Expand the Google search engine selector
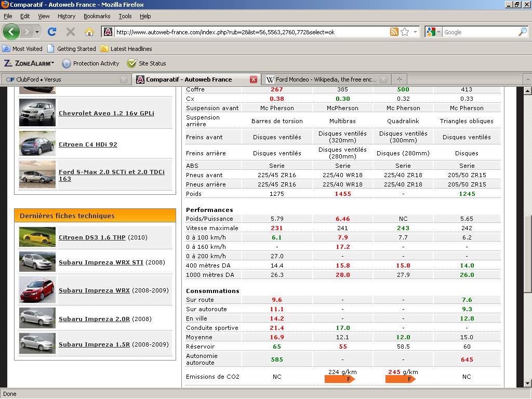 click(x=434, y=32)
